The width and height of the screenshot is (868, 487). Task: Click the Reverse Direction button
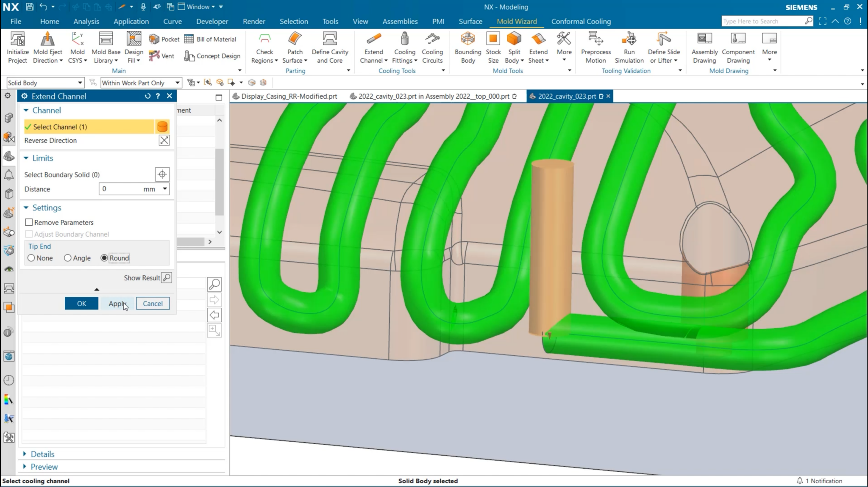[x=164, y=140]
